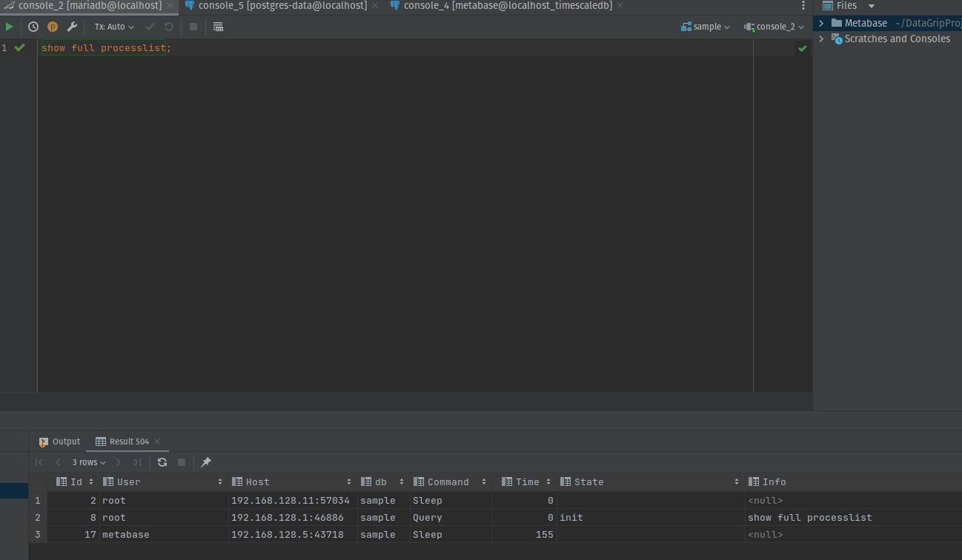Click the yellow parameters icon
The height and width of the screenshot is (560, 962).
pyautogui.click(x=52, y=26)
